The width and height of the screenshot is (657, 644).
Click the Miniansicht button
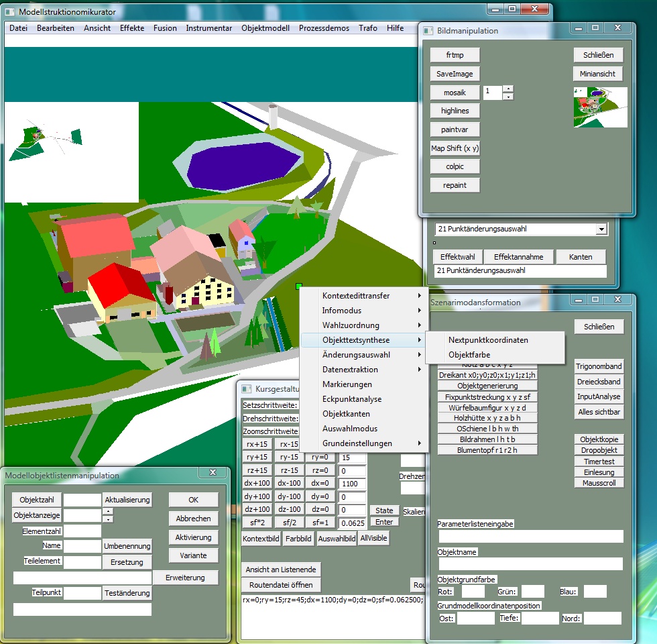tap(598, 74)
